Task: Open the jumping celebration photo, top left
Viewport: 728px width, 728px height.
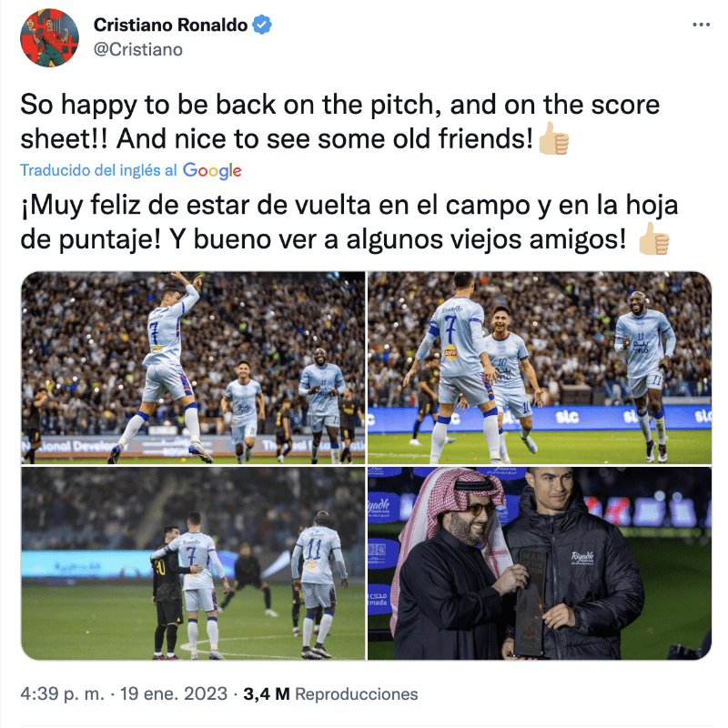Action: (x=193, y=368)
